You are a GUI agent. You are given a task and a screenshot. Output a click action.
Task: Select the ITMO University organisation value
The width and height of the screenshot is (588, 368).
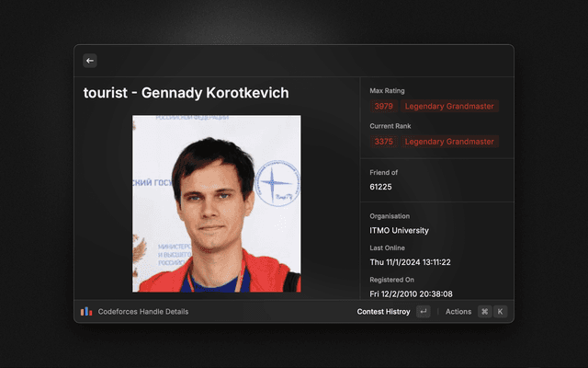[399, 230]
